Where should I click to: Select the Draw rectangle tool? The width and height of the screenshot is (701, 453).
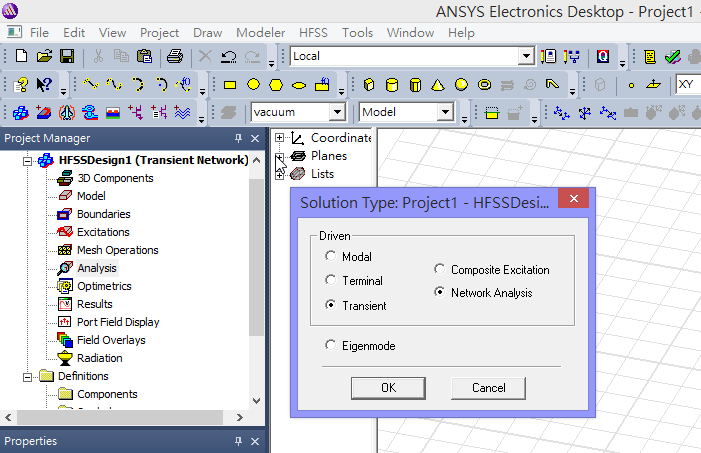pyautogui.click(x=230, y=85)
